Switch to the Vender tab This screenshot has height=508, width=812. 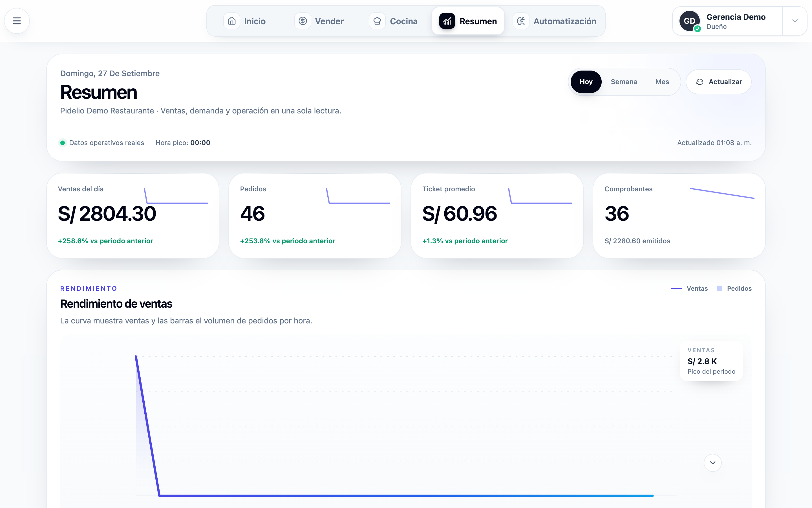[x=319, y=21]
